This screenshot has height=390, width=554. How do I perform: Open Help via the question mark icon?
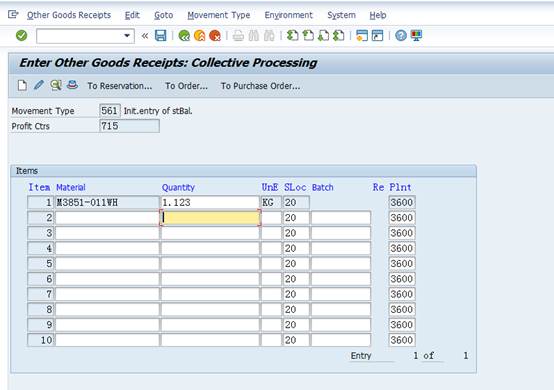click(x=401, y=35)
